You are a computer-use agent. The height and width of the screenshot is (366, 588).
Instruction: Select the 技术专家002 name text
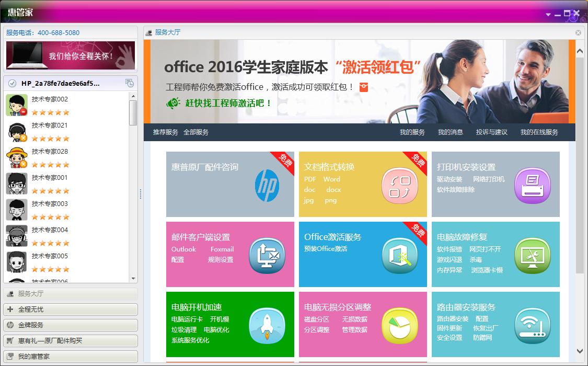[50, 99]
